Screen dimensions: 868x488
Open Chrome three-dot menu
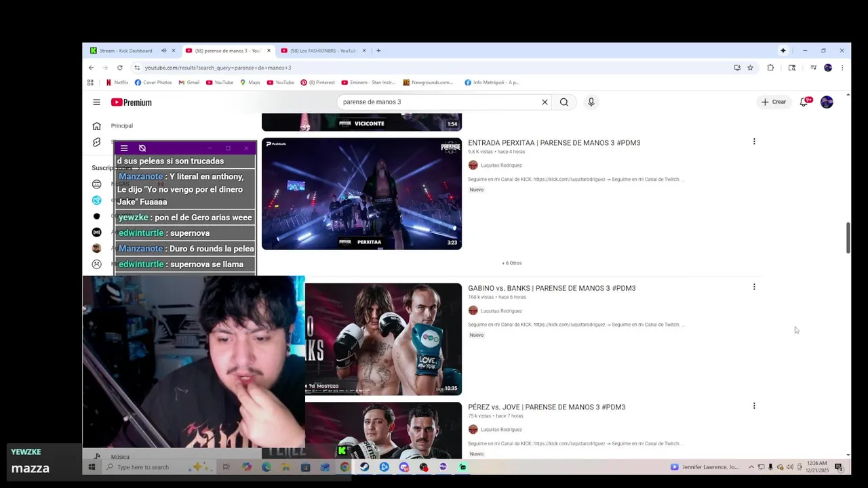pos(842,68)
